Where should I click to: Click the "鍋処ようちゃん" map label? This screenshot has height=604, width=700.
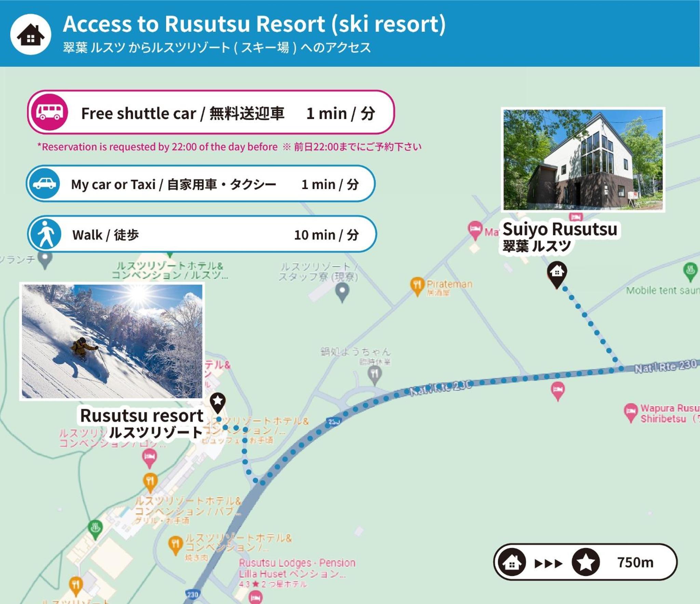click(x=355, y=351)
